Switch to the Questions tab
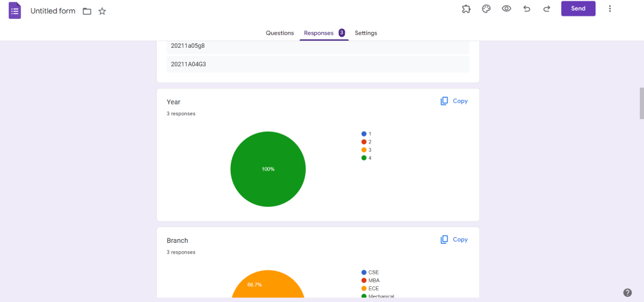Image resolution: width=644 pixels, height=302 pixels. pyautogui.click(x=280, y=33)
